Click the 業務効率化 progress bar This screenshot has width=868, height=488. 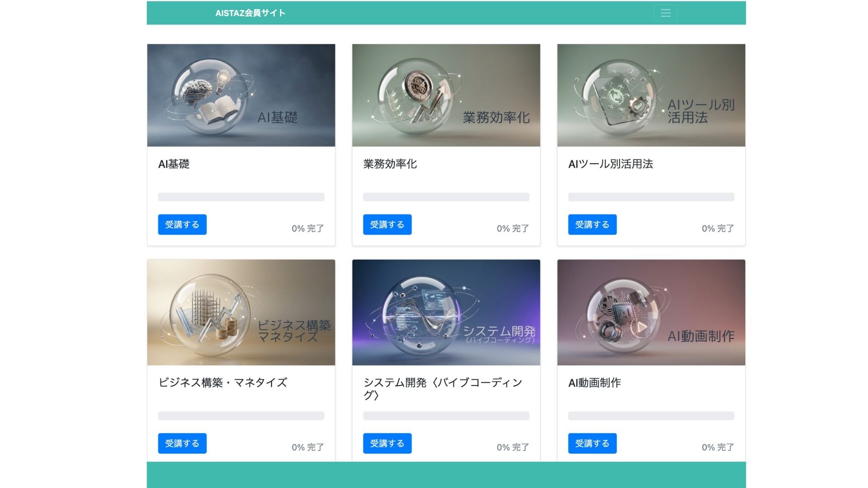[x=446, y=197]
